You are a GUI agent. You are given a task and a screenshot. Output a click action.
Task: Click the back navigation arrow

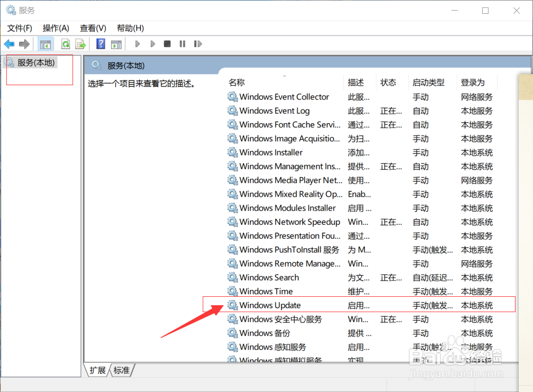(9, 44)
